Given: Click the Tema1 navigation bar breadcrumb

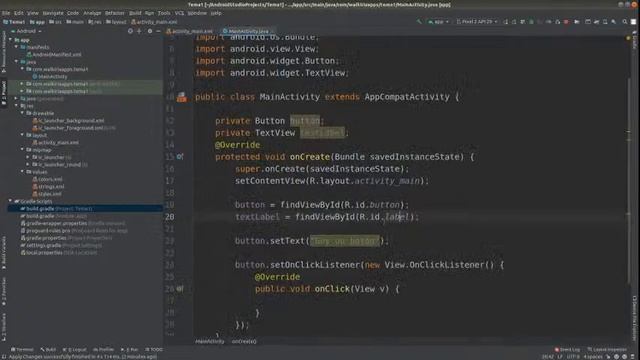Looking at the screenshot, I should click(x=14, y=22).
